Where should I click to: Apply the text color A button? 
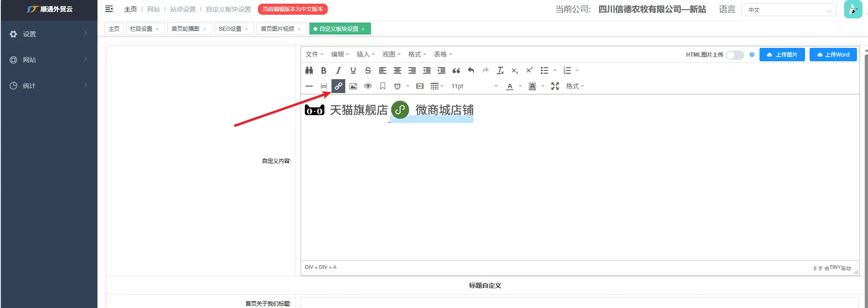pyautogui.click(x=510, y=86)
